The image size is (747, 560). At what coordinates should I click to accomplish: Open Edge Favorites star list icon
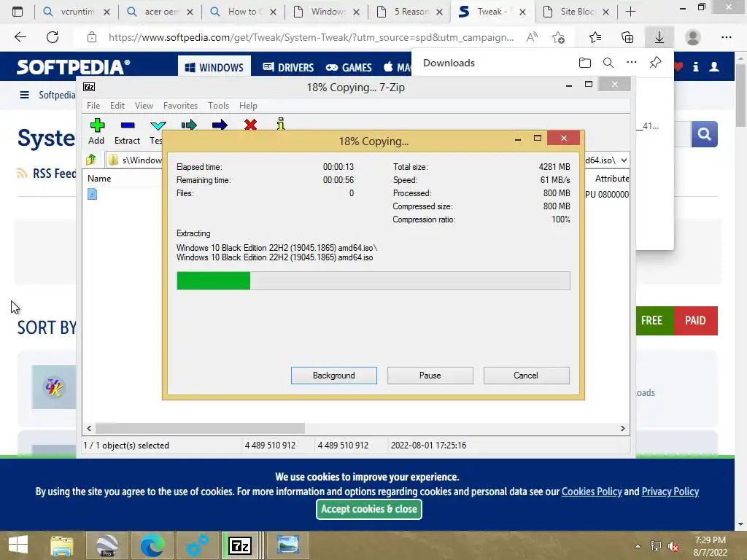pyautogui.click(x=595, y=37)
